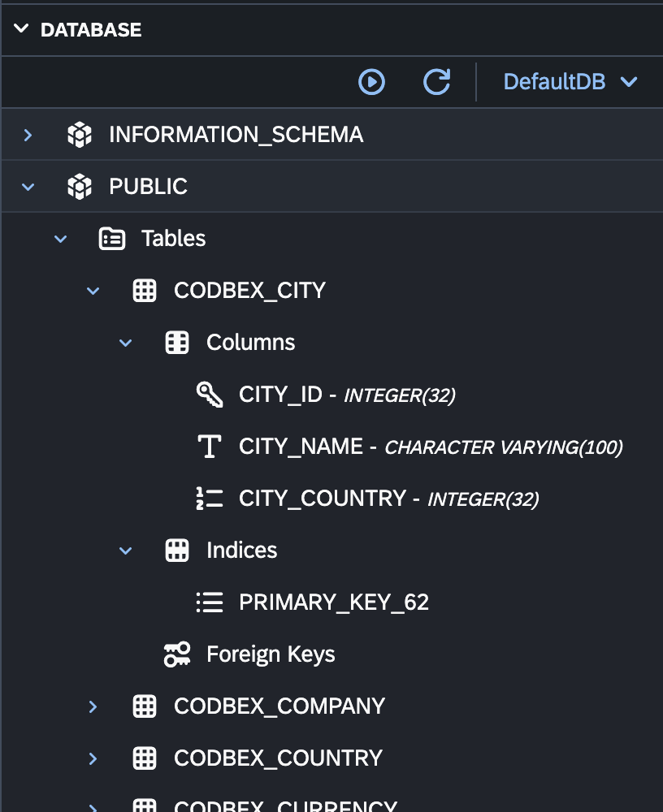Select the CODBEX_CITY table name
Screen dimensions: 663x812
pyautogui.click(x=250, y=291)
